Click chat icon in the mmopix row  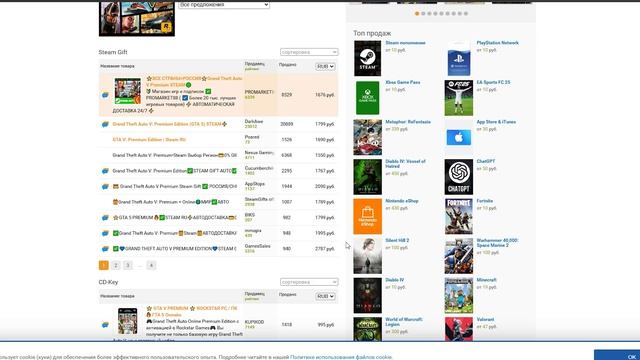click(x=105, y=233)
